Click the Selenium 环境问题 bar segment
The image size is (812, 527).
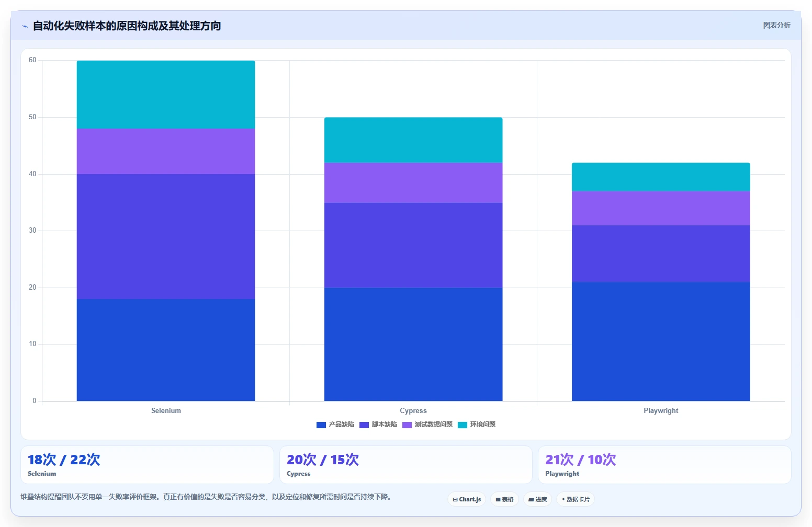166,95
